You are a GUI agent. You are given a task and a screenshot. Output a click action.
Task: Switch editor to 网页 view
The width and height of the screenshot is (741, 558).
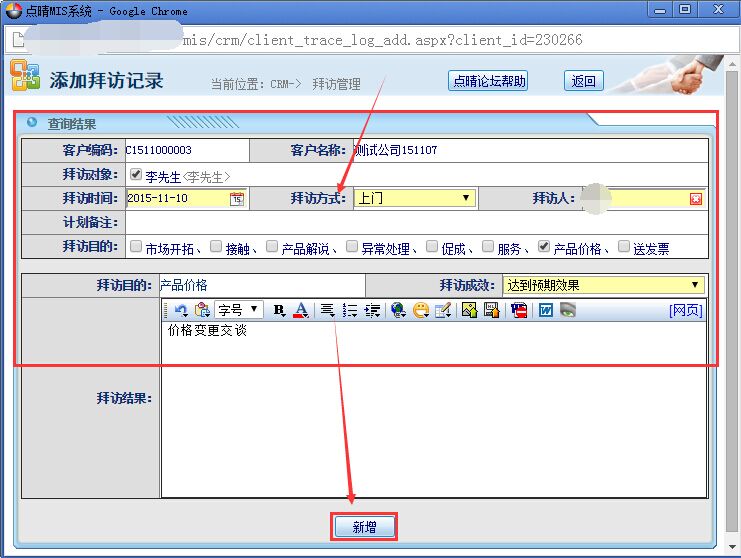tap(685, 310)
